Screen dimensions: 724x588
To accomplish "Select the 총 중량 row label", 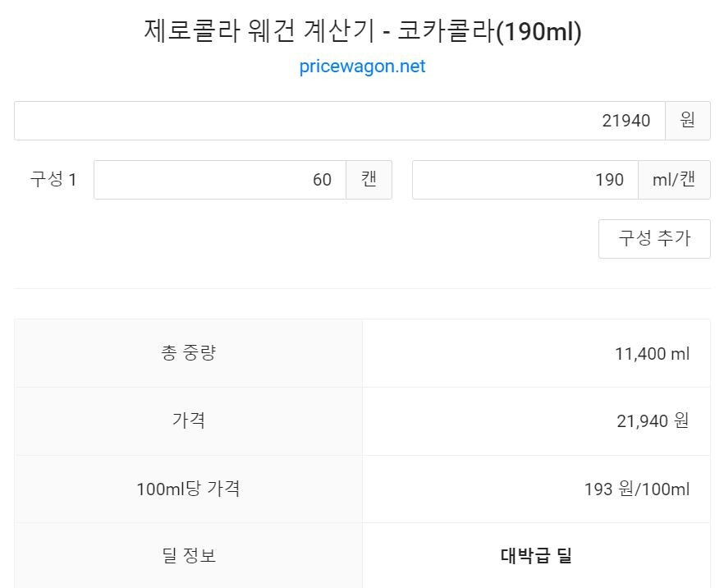I will pos(189,353).
